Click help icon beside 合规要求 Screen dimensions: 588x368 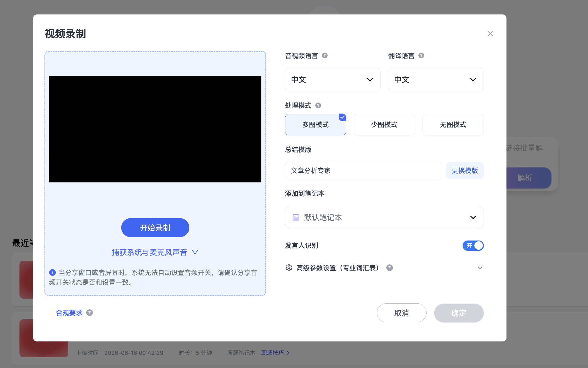(x=89, y=313)
